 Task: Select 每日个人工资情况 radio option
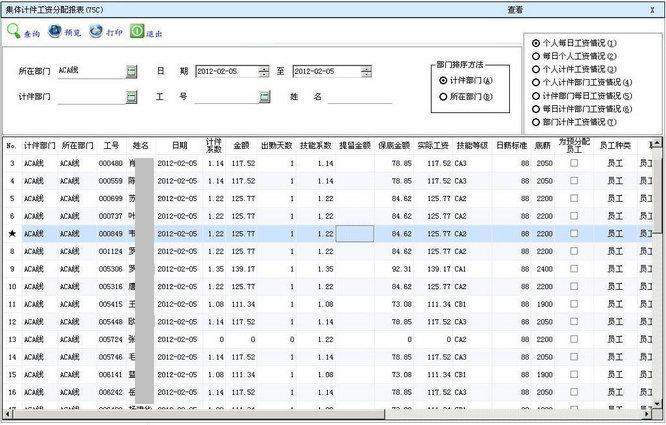535,56
